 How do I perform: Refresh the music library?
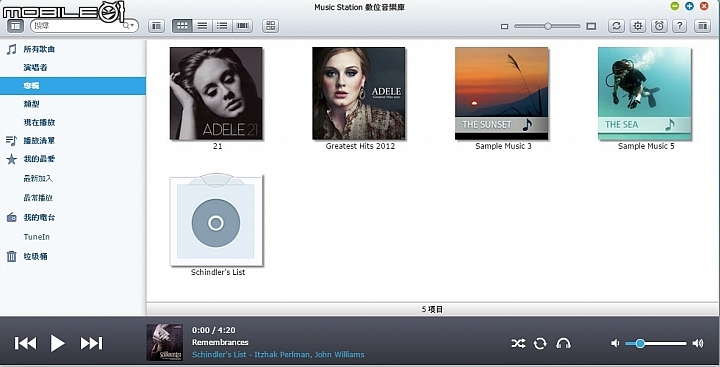pos(616,26)
